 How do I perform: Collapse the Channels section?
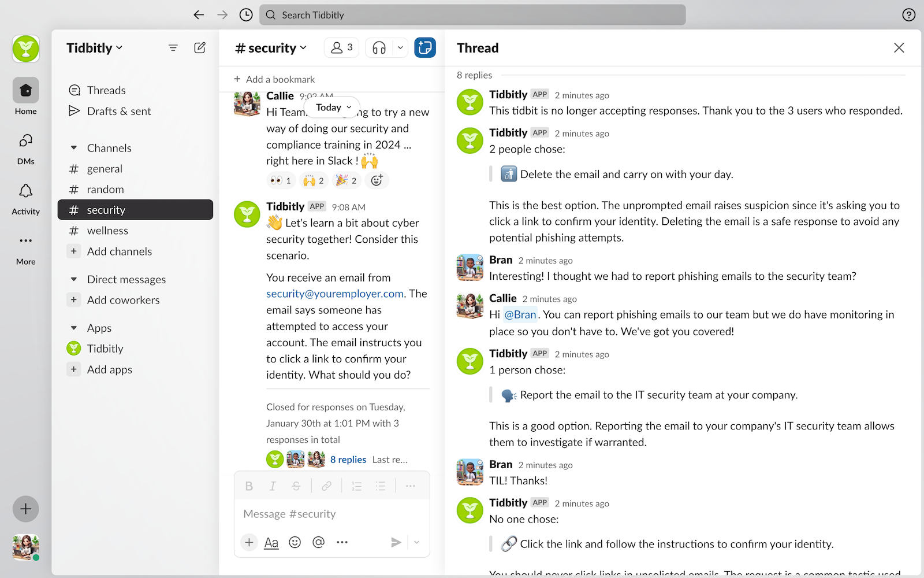pos(74,148)
